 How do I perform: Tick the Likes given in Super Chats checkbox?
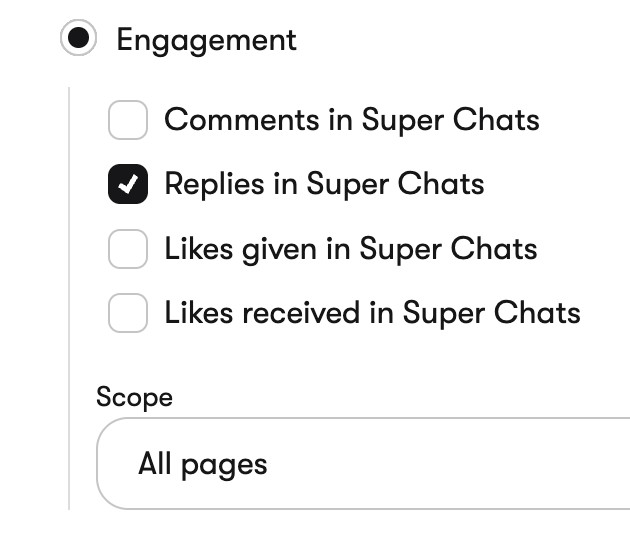pos(128,249)
